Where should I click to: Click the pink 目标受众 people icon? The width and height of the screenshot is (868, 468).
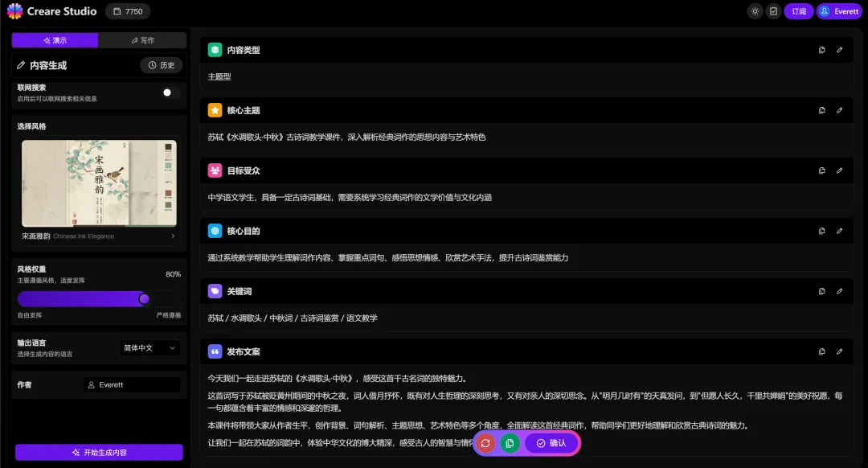click(215, 170)
